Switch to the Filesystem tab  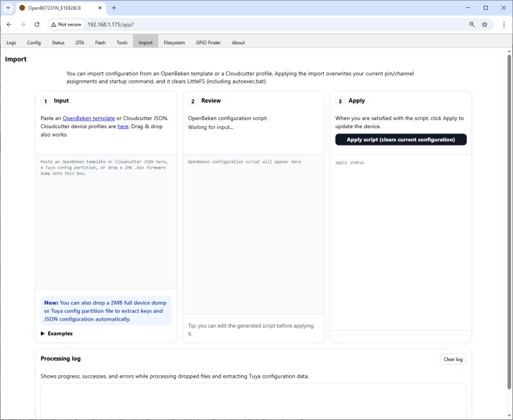click(x=174, y=42)
